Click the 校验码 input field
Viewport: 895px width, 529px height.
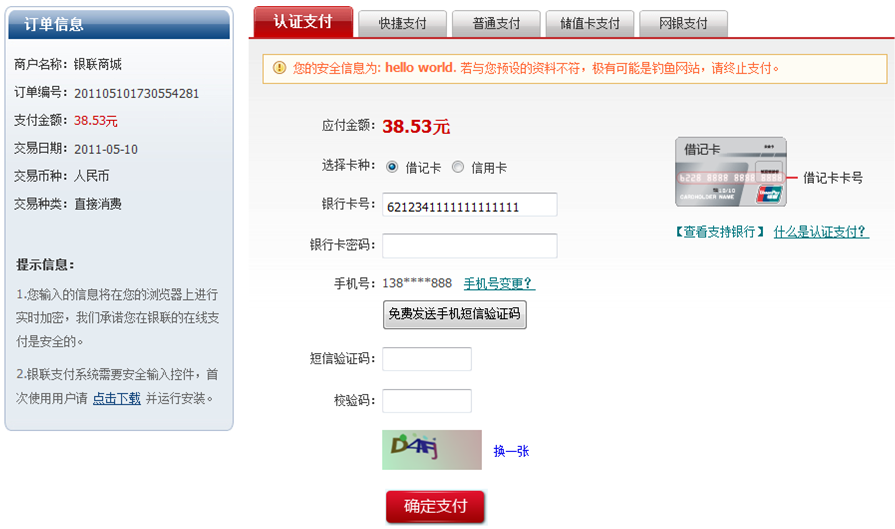[427, 401]
